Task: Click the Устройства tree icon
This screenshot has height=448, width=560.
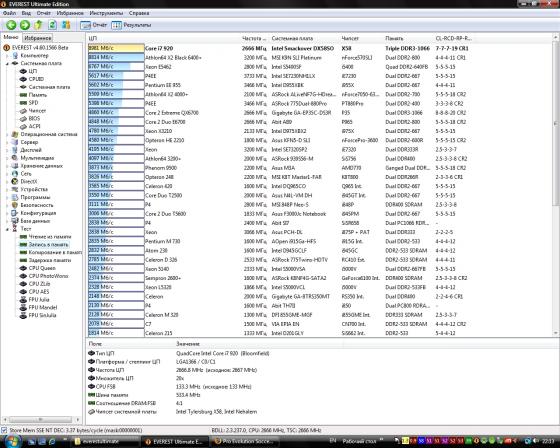Action: (15, 189)
